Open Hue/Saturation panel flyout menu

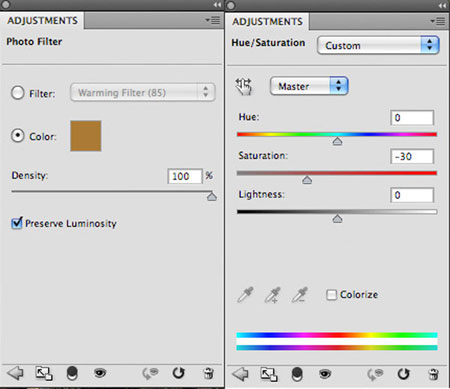click(437, 21)
